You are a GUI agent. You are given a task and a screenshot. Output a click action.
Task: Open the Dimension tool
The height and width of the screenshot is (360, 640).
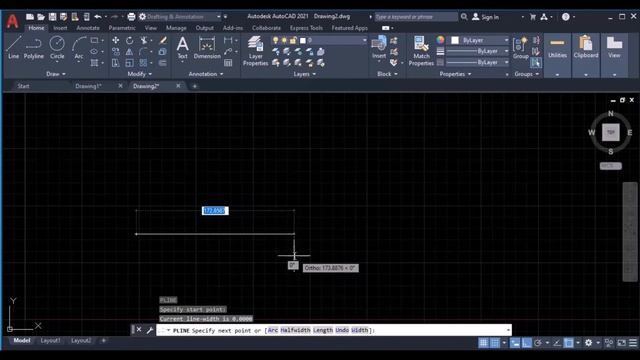pos(207,47)
